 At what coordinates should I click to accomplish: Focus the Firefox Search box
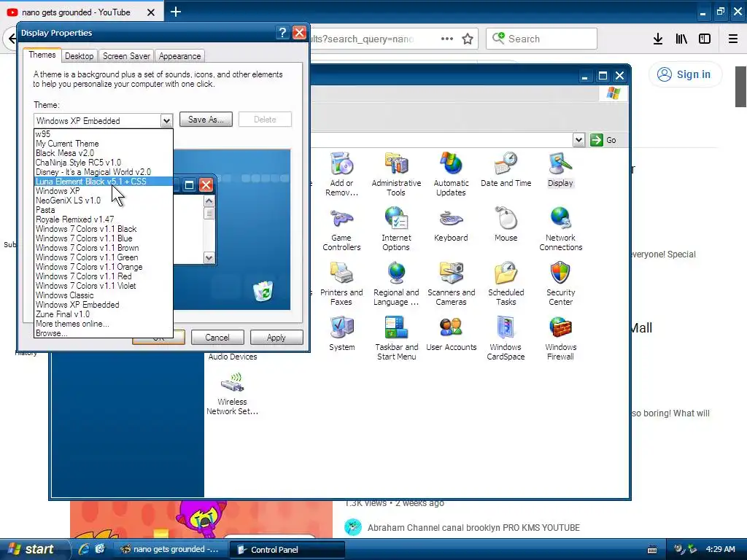(542, 39)
